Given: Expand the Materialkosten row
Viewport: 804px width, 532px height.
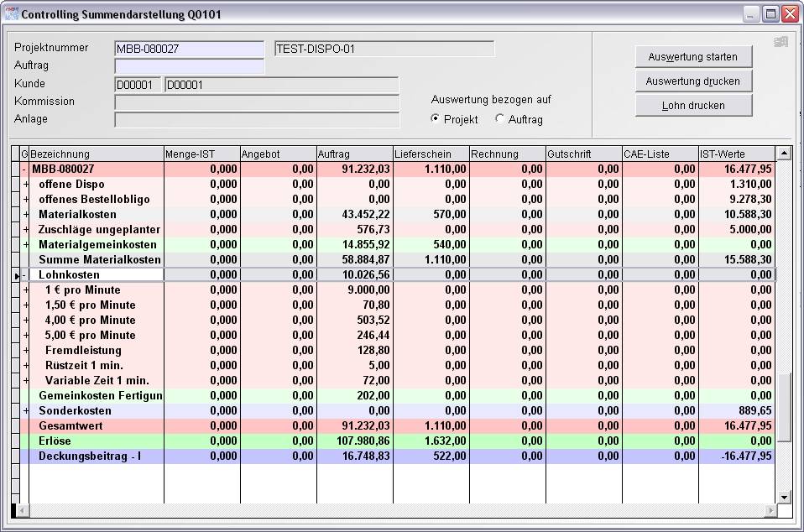Looking at the screenshot, I should pyautogui.click(x=25, y=215).
